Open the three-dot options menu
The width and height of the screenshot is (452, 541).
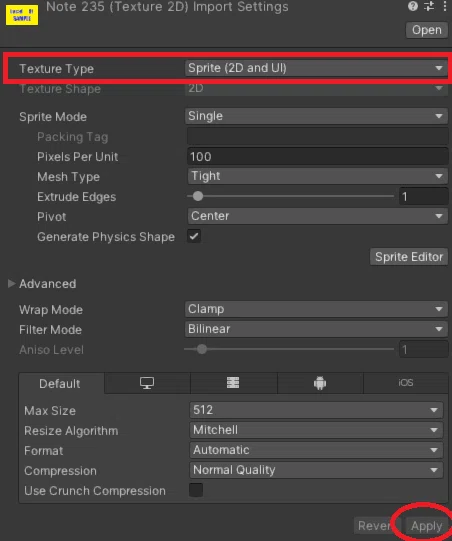pyautogui.click(x=444, y=6)
